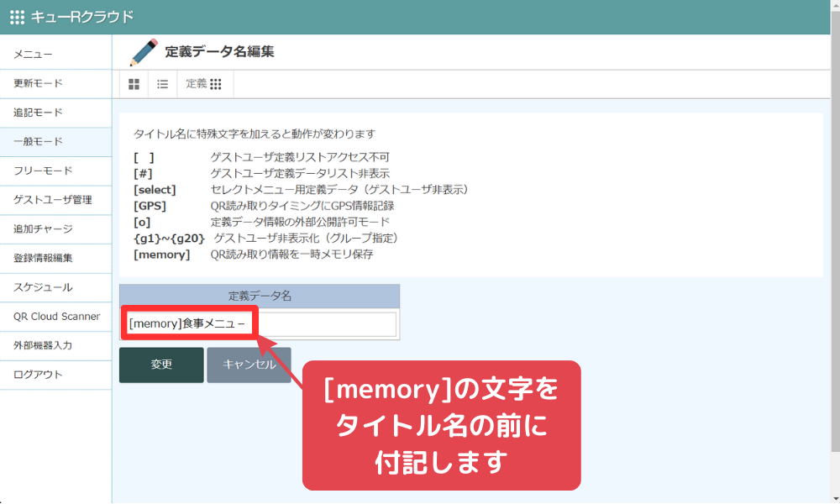Image resolution: width=840 pixels, height=504 pixels.
Task: Select 更新モード in the sidebar
Action: click(55, 83)
